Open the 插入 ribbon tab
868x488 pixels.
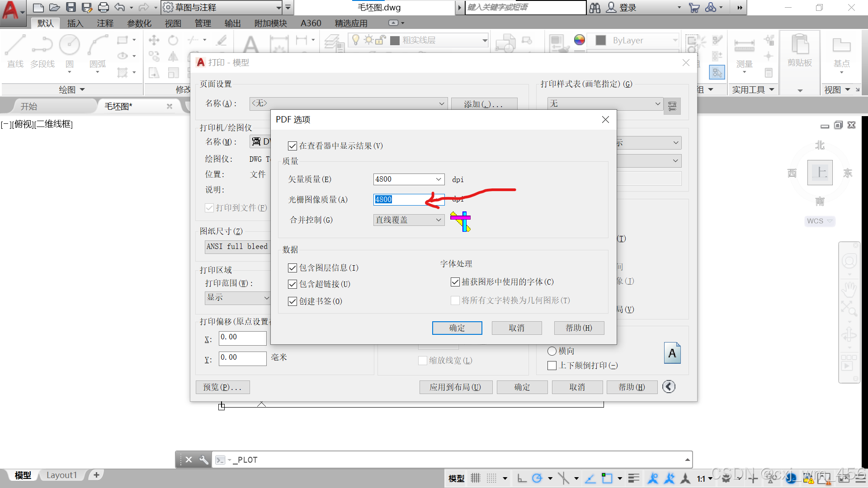[75, 23]
